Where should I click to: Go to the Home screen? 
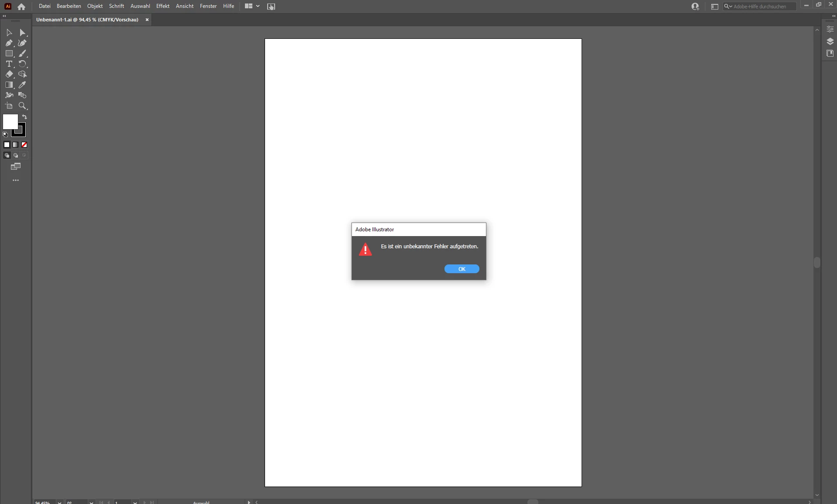21,7
